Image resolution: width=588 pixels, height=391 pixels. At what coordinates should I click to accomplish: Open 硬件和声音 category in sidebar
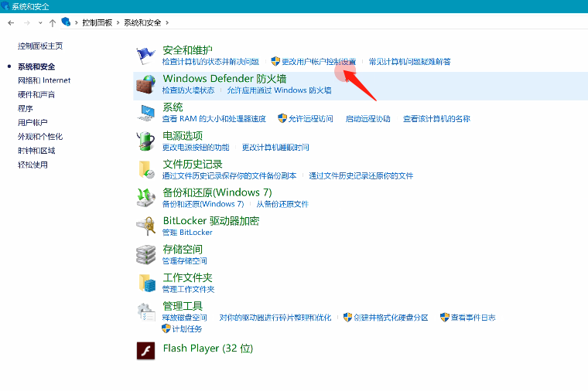pyautogui.click(x=36, y=95)
